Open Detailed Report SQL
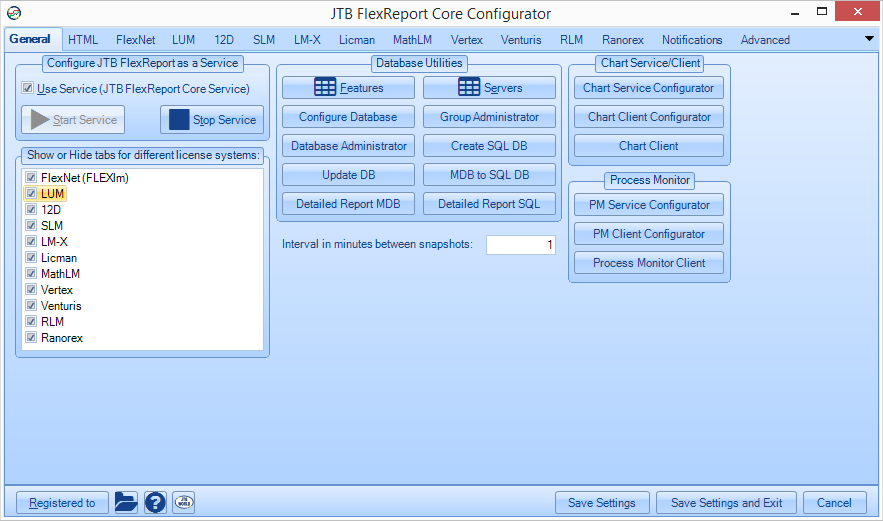This screenshot has width=883, height=521. (489, 204)
